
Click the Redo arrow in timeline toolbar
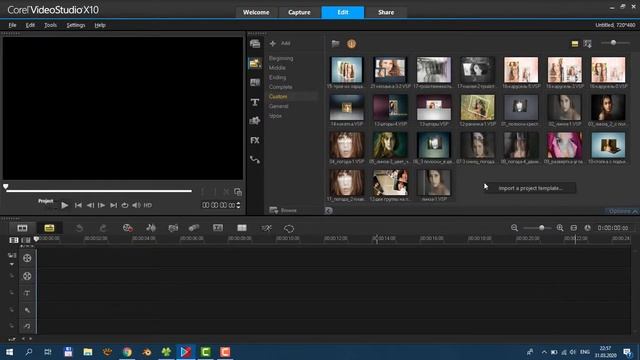click(x=103, y=228)
